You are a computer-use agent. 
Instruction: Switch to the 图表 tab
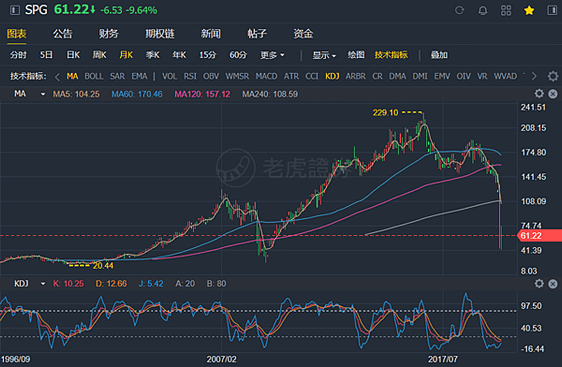17,34
